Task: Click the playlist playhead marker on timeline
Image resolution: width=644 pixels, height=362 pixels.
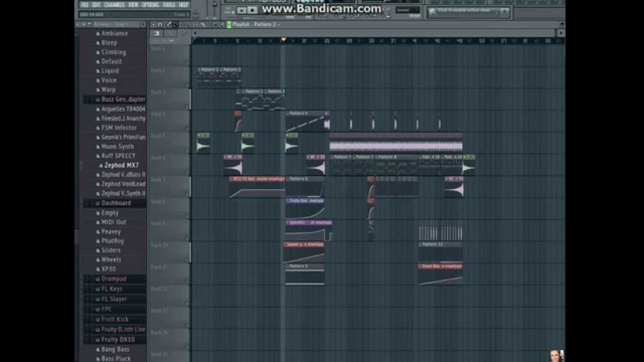Action: (283, 40)
